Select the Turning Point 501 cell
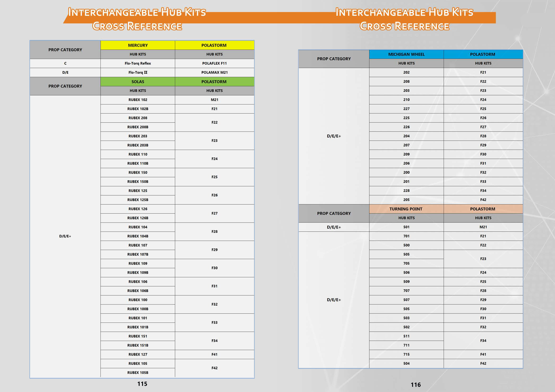Image resolution: width=555 pixels, height=392 pixels. point(406,227)
